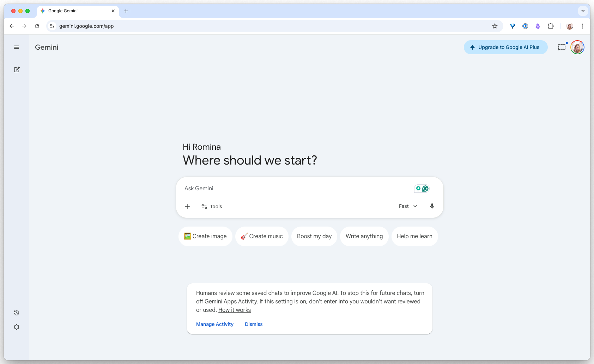The width and height of the screenshot is (594, 364).
Task: Click the blue V extension icon
Action: click(513, 26)
